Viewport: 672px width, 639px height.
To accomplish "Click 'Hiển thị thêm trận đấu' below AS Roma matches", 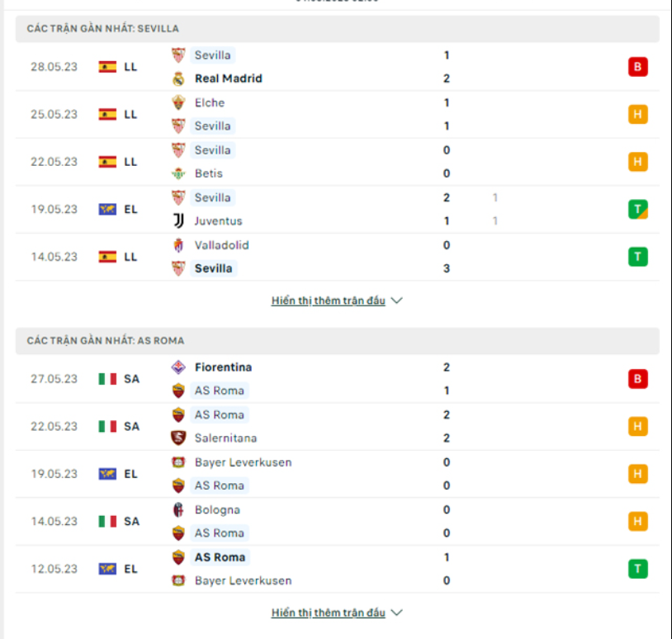I will tap(330, 613).
